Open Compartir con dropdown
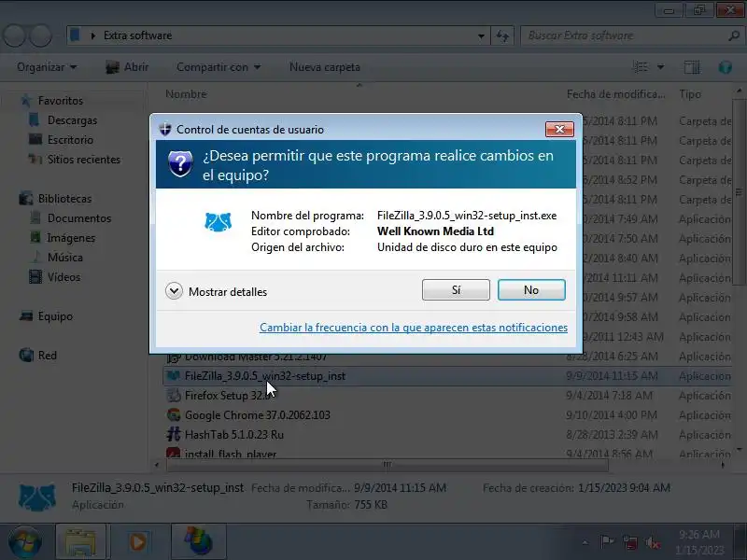Viewport: 747px width, 560px height. pos(218,67)
